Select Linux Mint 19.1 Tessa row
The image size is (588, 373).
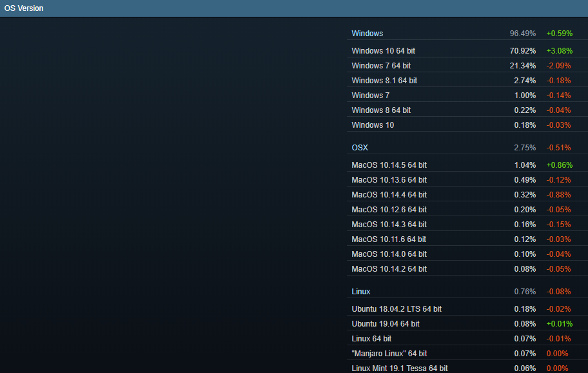coord(467,367)
